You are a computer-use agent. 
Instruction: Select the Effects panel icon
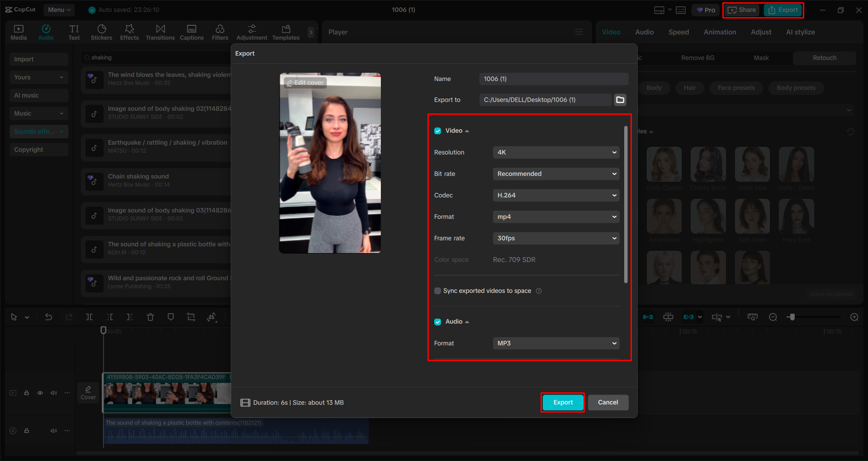[129, 32]
